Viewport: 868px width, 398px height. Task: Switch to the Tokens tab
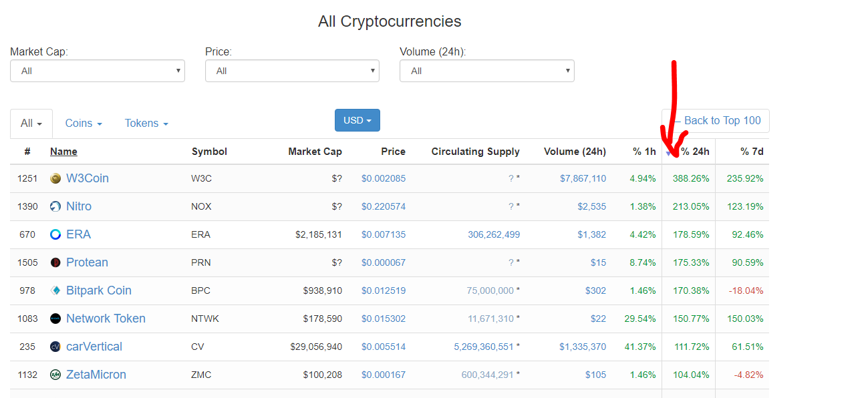coord(146,124)
